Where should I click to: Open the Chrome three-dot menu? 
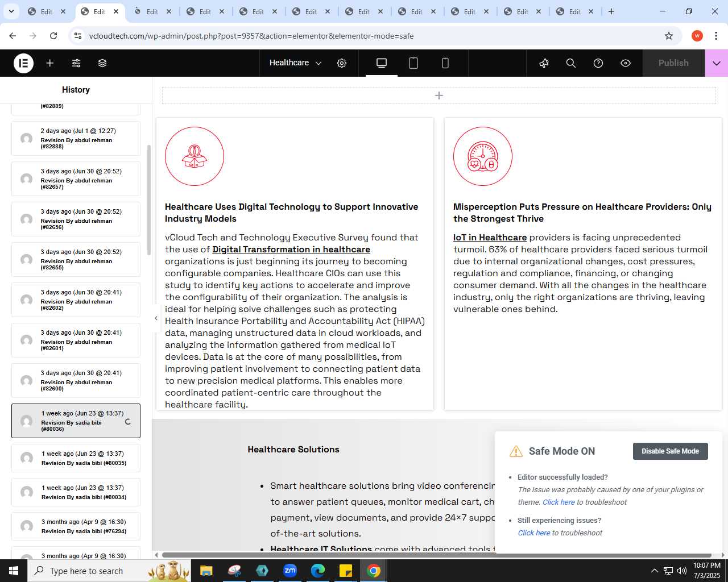[717, 36]
